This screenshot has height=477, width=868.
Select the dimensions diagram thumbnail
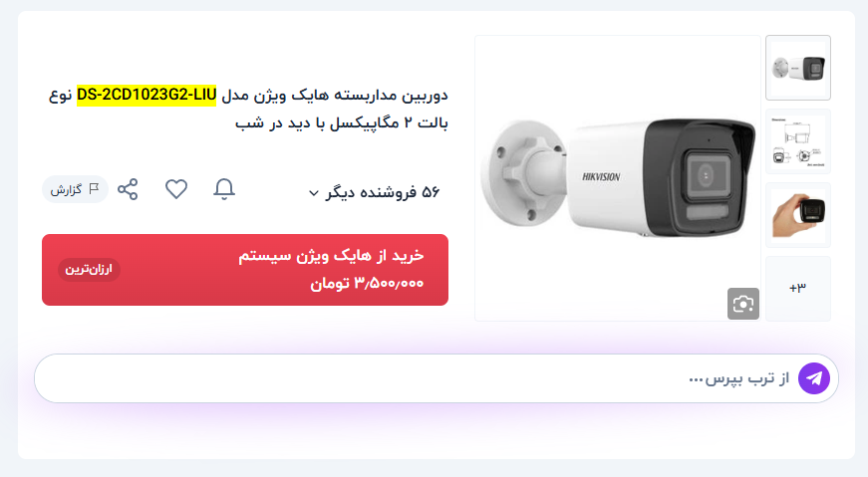point(797,141)
